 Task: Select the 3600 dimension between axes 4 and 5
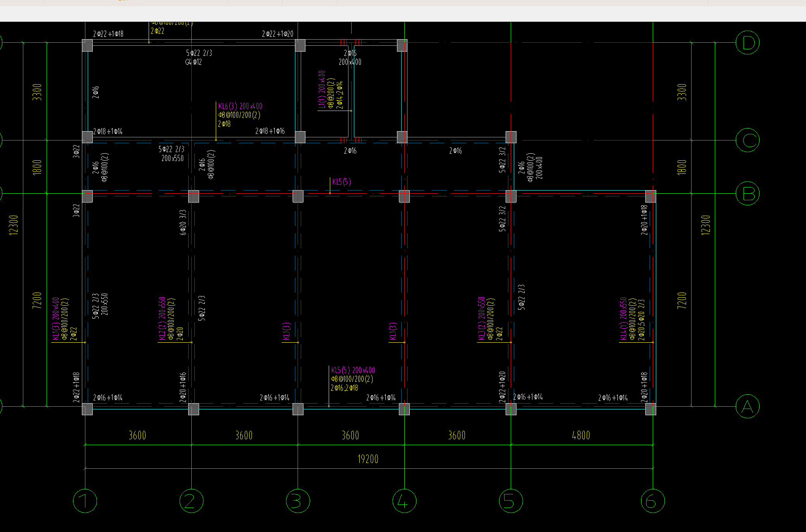point(457,435)
